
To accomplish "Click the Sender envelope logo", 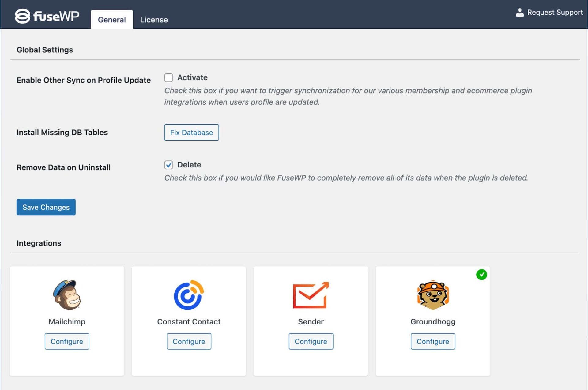I will [x=311, y=295].
